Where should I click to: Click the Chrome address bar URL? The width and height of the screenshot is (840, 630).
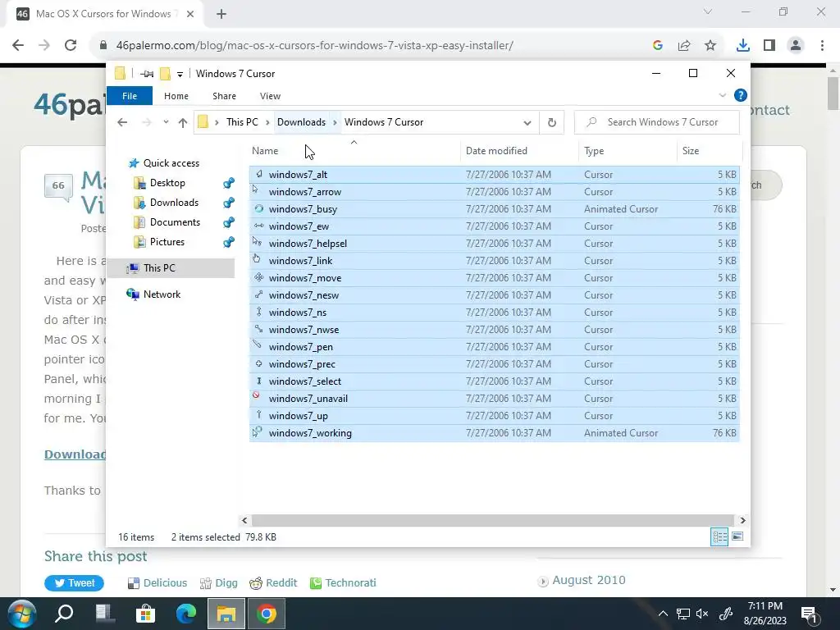tap(314, 46)
